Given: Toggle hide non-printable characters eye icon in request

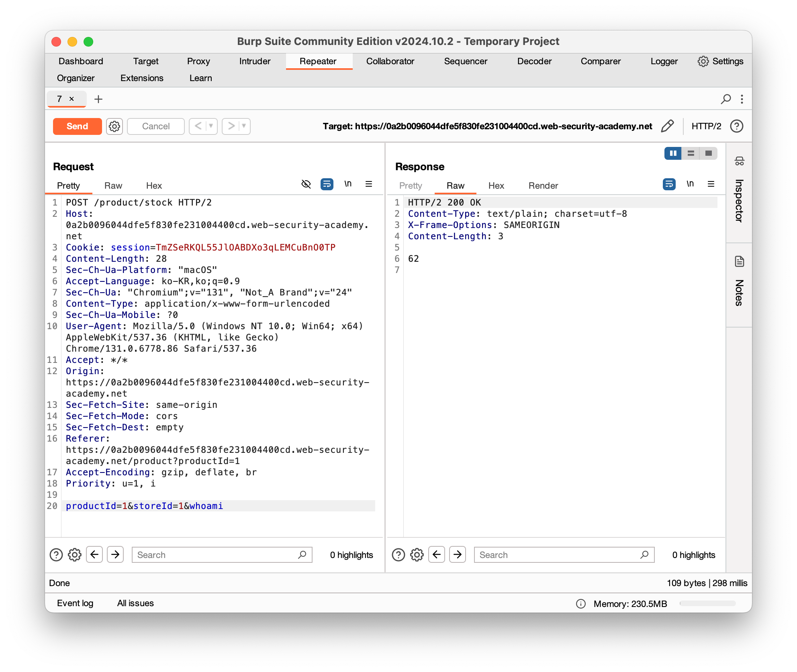Looking at the screenshot, I should [x=306, y=184].
